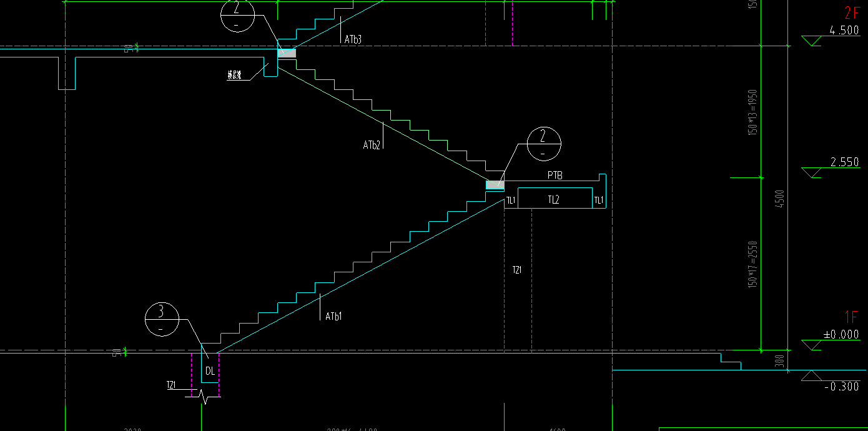
Task: Select the 4.500 elevation value
Action: [x=844, y=30]
